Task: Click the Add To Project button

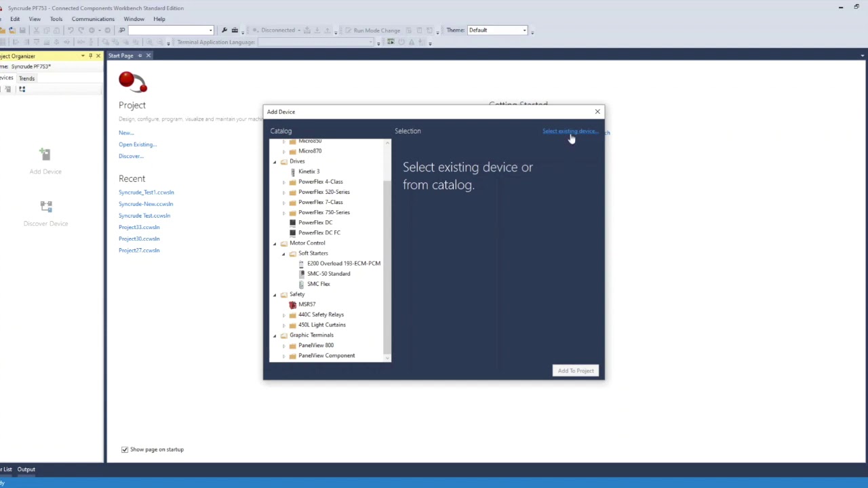Action: (x=576, y=371)
